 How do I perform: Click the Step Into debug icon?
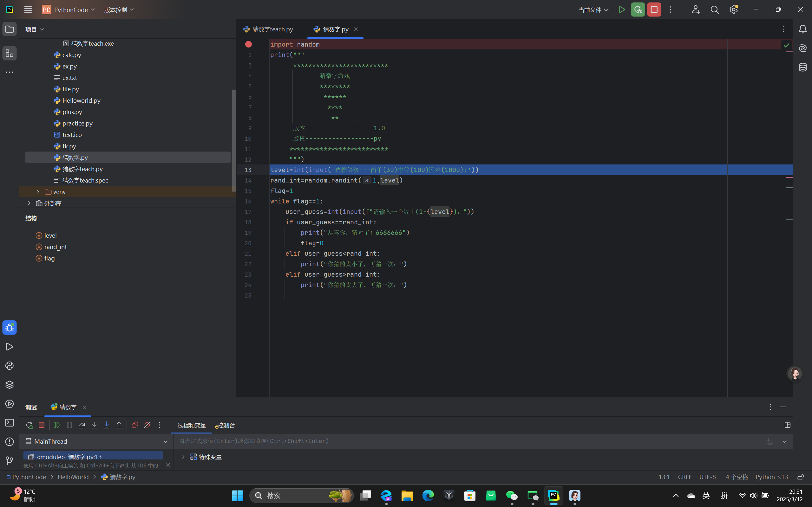coord(94,425)
